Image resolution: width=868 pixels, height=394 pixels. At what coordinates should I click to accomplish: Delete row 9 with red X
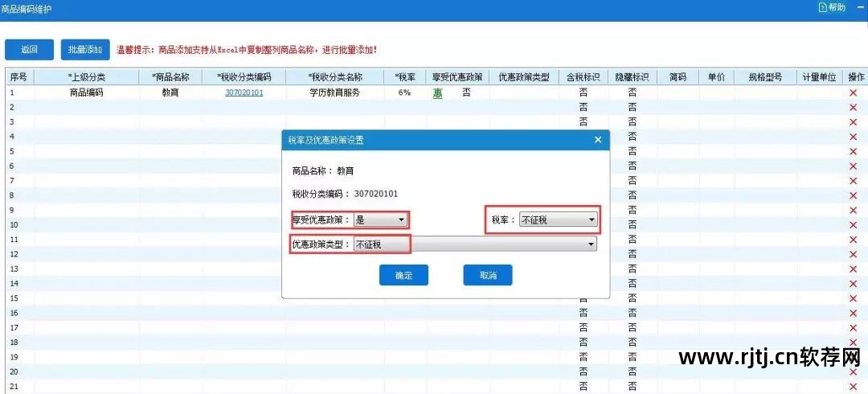(x=853, y=210)
